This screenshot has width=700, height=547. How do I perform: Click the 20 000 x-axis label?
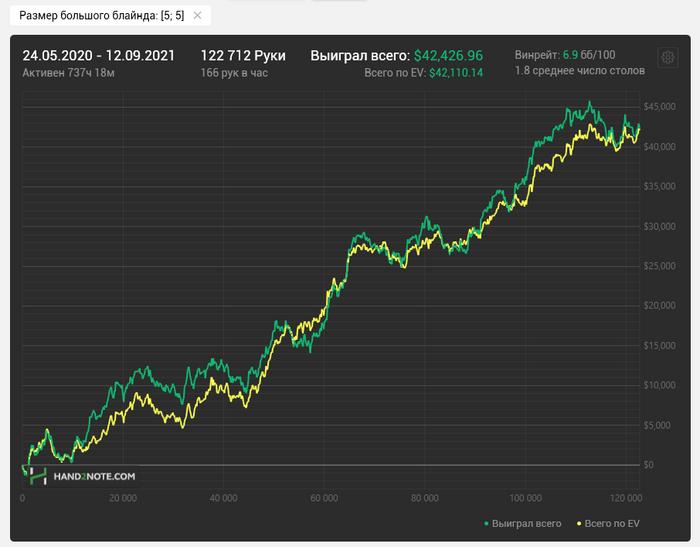tap(123, 498)
